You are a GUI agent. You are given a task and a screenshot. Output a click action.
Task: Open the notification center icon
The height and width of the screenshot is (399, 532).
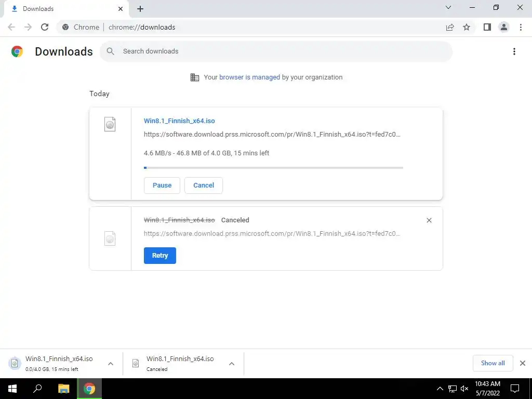pyautogui.click(x=515, y=389)
